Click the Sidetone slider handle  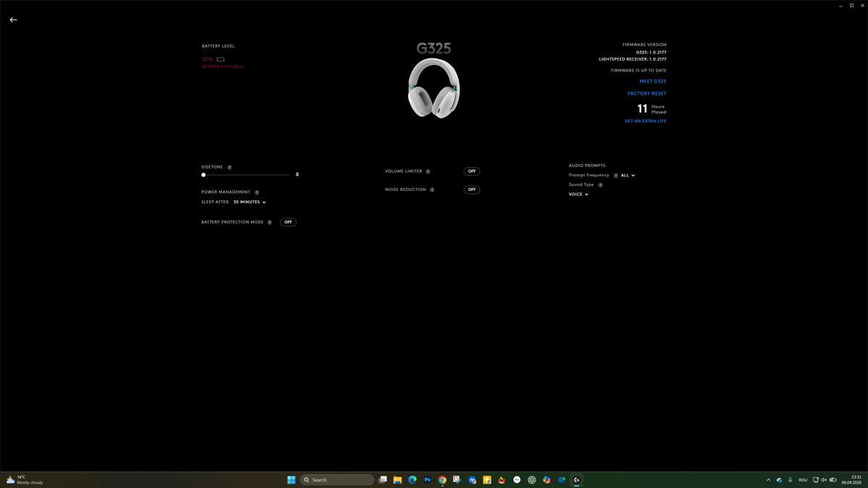[203, 175]
